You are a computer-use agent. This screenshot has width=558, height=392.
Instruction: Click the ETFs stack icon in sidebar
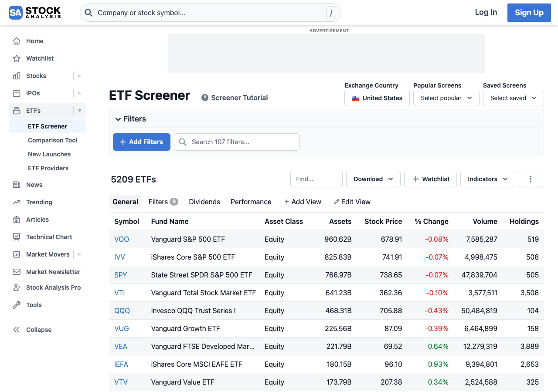(17, 111)
